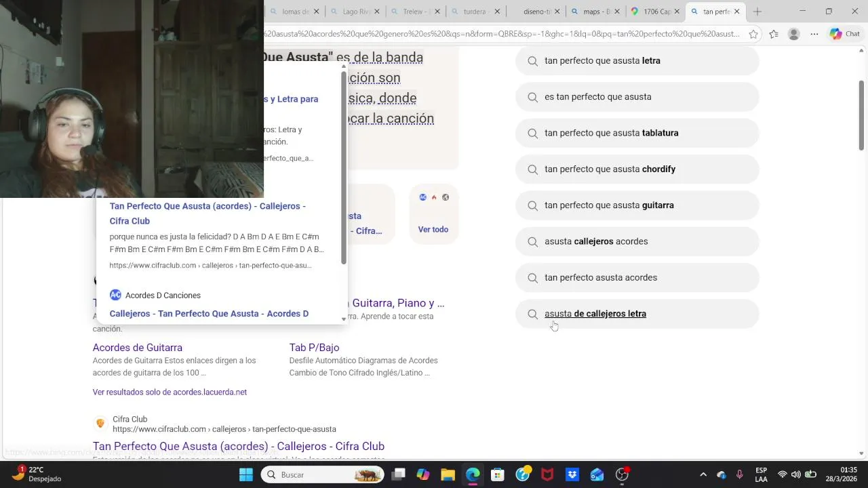
Task: Click Cifra Club favicon in search result
Action: tap(100, 424)
